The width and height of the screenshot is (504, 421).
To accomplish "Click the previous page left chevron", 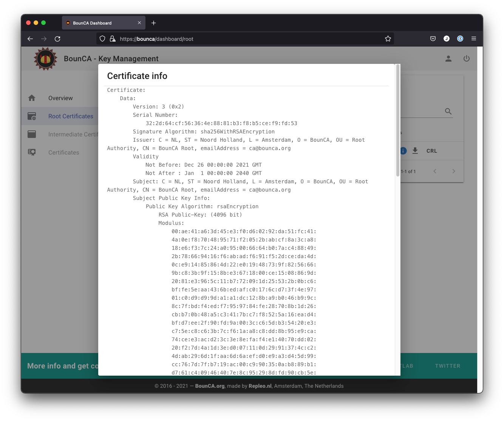I will pyautogui.click(x=435, y=171).
